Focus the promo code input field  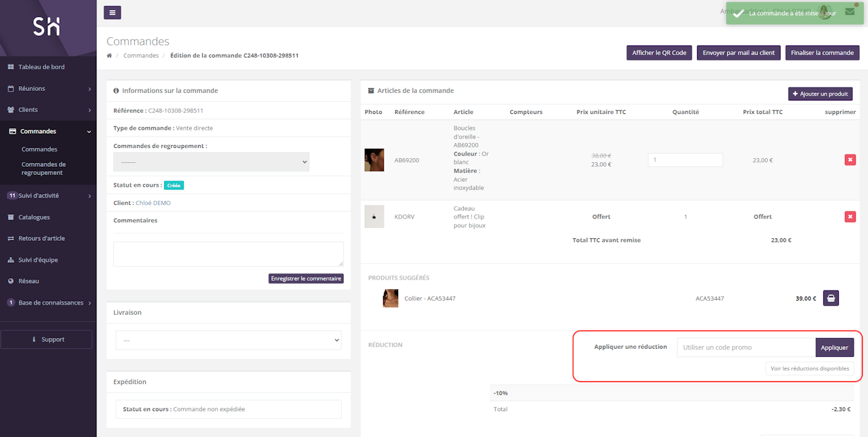tap(746, 347)
